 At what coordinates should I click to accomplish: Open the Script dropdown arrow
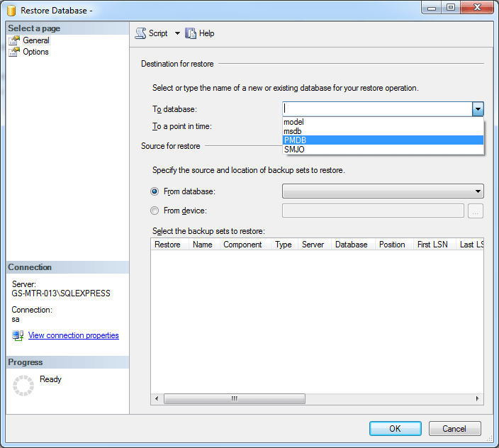tap(177, 33)
